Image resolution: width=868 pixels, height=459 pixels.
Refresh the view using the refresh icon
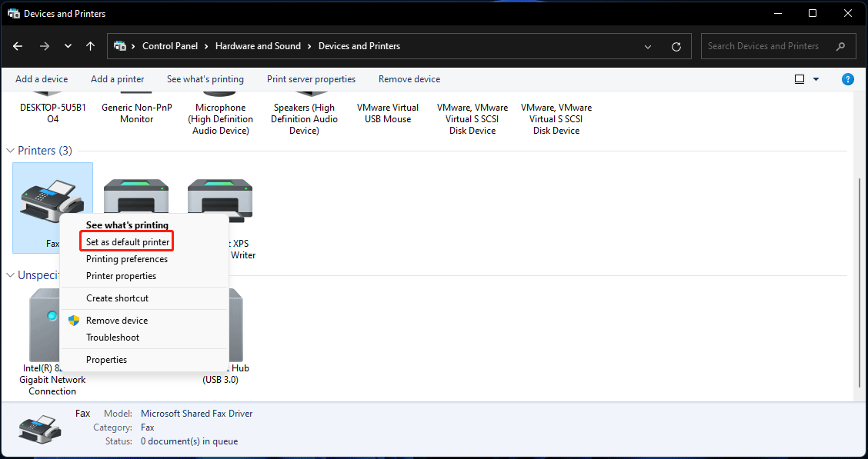(x=676, y=46)
